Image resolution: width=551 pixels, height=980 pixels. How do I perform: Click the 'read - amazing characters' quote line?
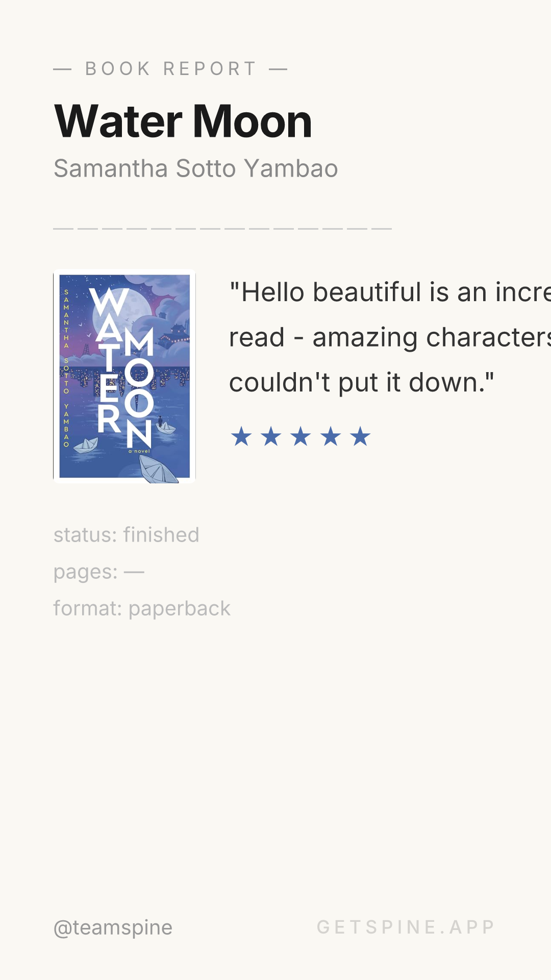pos(390,337)
